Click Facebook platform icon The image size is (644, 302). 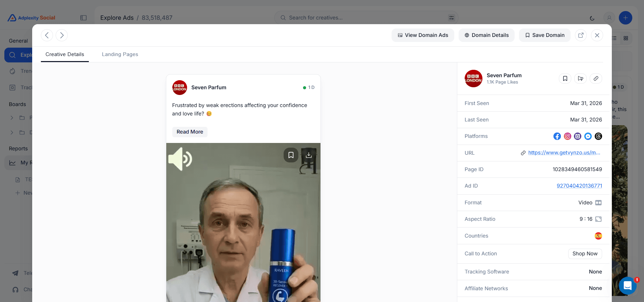tap(557, 136)
